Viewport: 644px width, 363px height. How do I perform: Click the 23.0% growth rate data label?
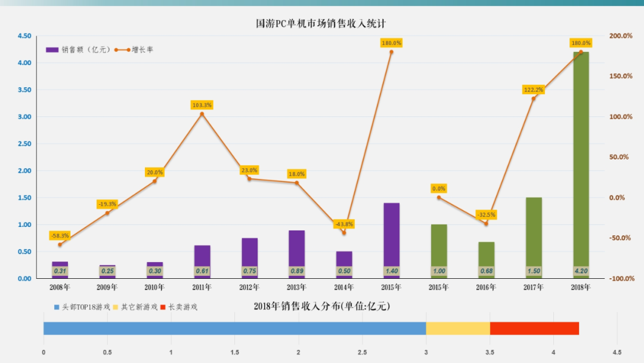[249, 170]
